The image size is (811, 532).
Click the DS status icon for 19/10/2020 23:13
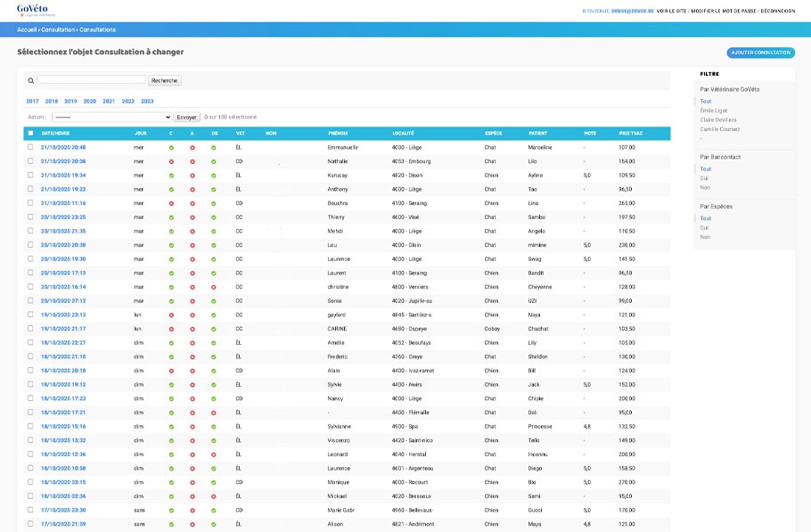(214, 315)
